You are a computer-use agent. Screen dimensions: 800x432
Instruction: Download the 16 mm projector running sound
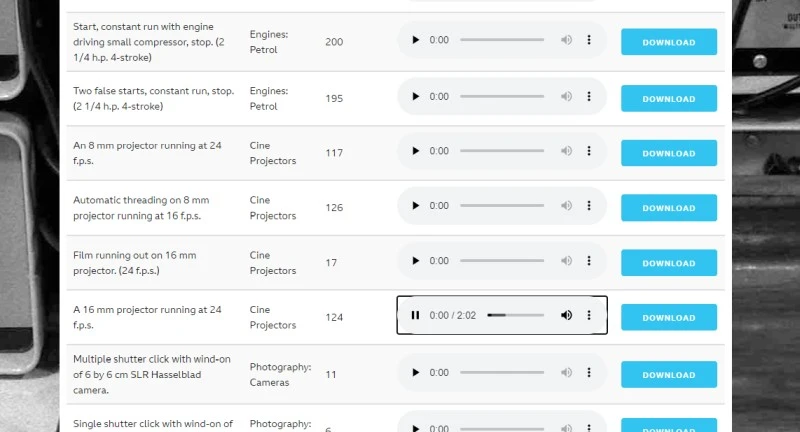pyautogui.click(x=668, y=318)
